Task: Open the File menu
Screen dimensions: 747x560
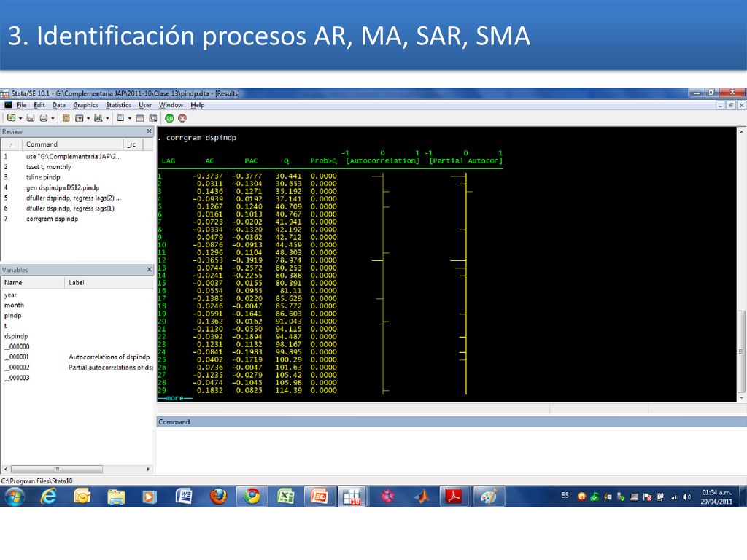Action: (21, 105)
